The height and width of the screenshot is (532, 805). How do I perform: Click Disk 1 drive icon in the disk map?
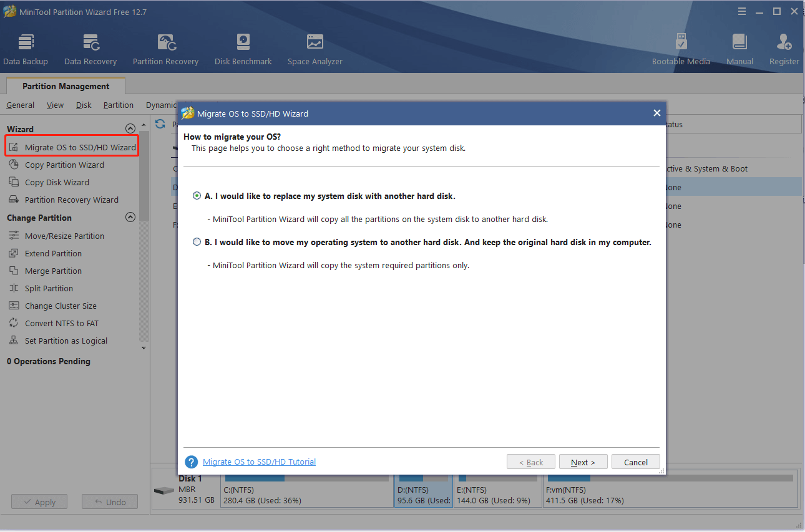(x=164, y=490)
